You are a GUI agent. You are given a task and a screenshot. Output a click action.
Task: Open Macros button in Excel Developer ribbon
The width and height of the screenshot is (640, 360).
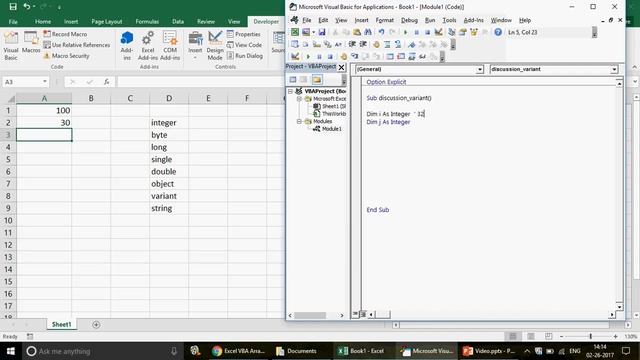click(x=31, y=42)
